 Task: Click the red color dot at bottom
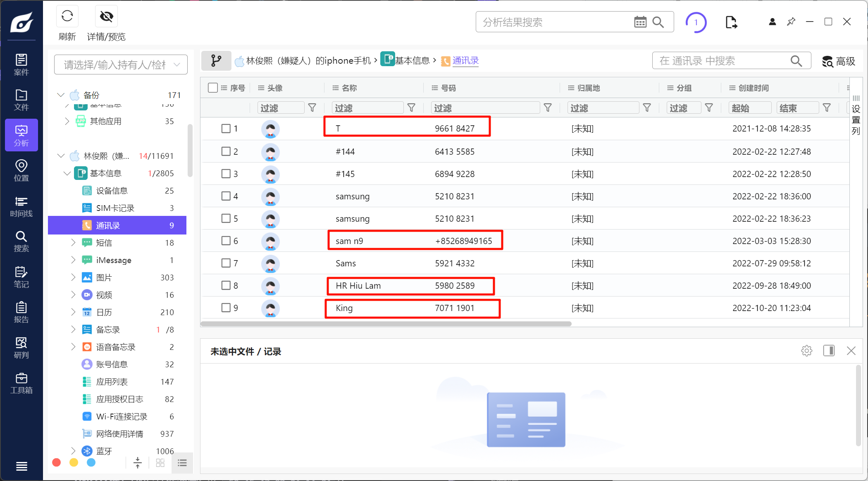(57, 462)
